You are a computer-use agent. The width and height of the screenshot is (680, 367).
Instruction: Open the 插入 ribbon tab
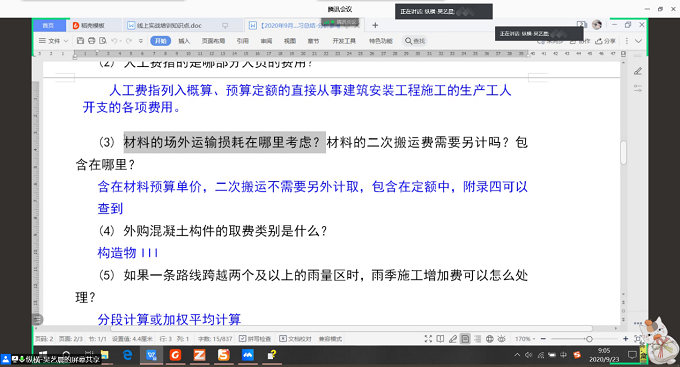(x=184, y=41)
